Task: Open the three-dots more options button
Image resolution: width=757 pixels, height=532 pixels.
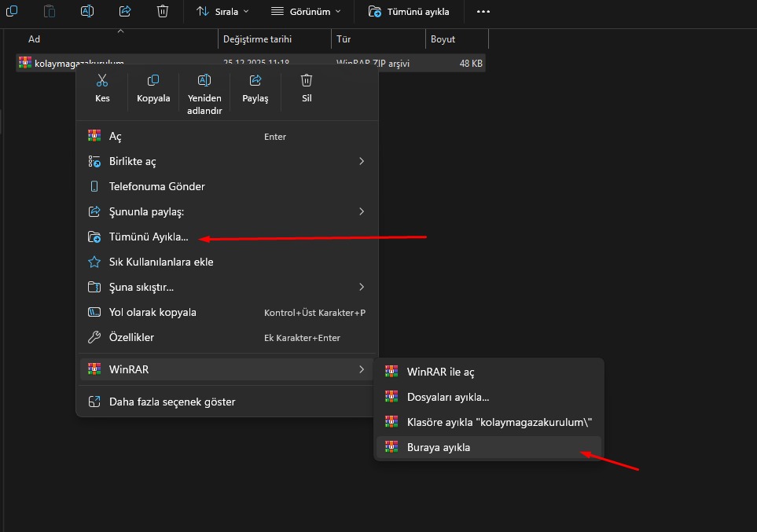Action: [483, 12]
